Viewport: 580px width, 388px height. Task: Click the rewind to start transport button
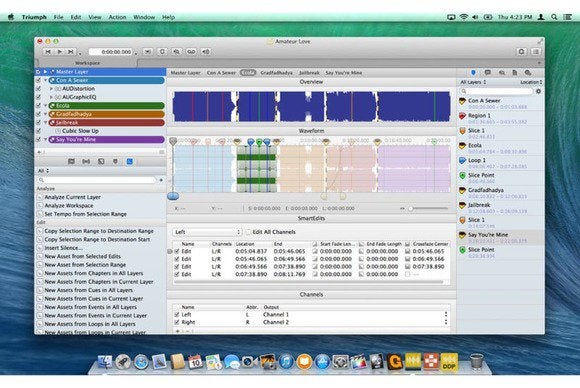48,52
